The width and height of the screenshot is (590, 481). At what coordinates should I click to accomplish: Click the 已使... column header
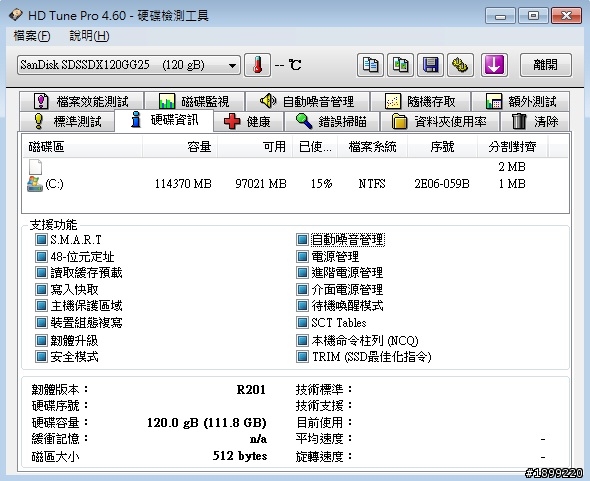click(315, 146)
